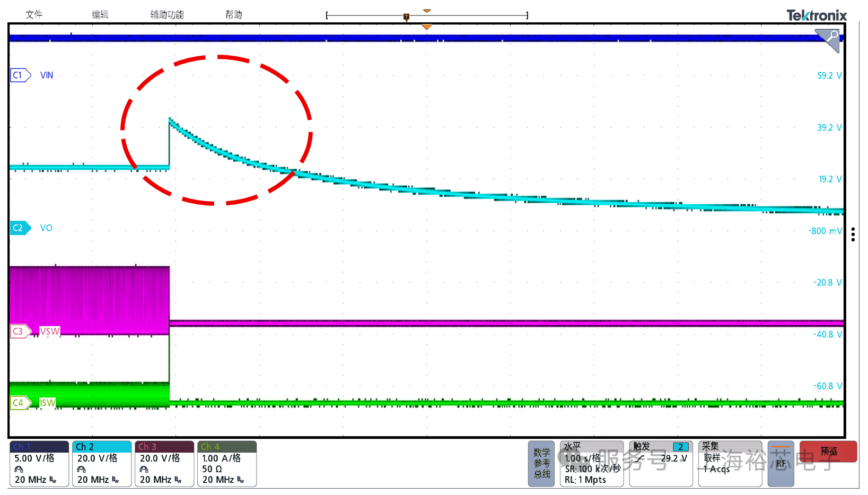This screenshot has height=495, width=868.
Task: Click the -40.8 V scale reading
Action: click(828, 335)
